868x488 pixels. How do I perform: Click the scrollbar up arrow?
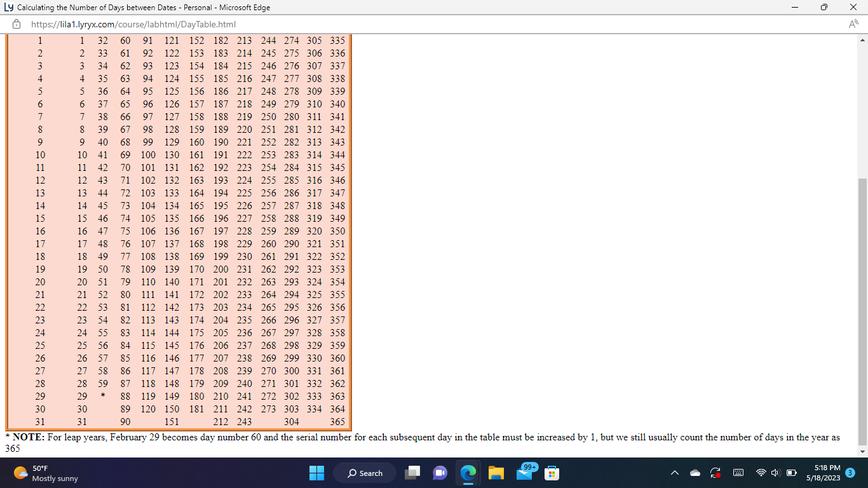click(x=862, y=39)
